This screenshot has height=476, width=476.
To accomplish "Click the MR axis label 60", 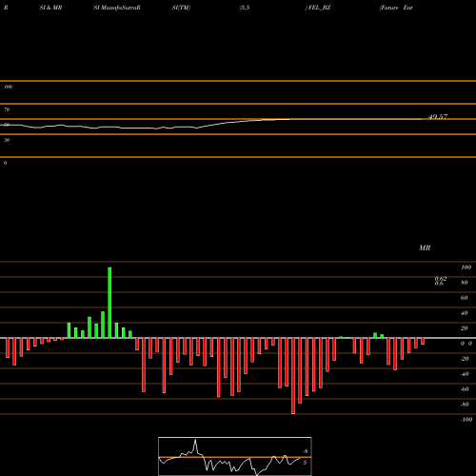I will pos(465,298).
